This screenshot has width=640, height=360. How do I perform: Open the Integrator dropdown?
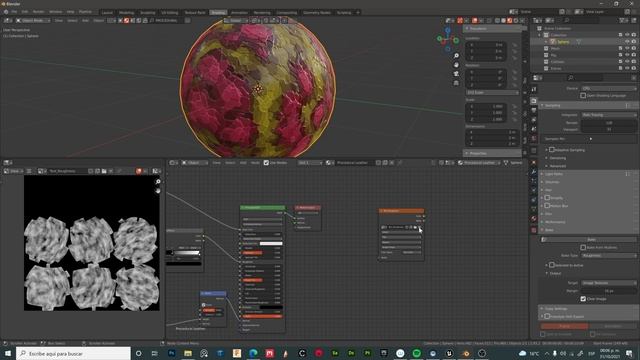coord(609,115)
